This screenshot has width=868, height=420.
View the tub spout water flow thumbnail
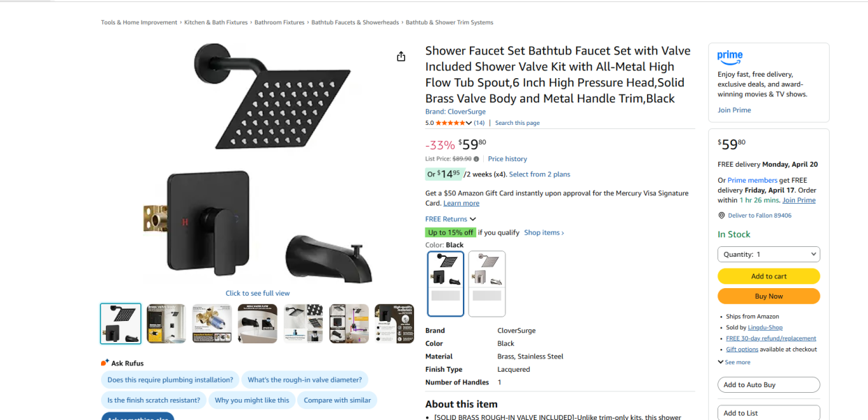coord(257,324)
